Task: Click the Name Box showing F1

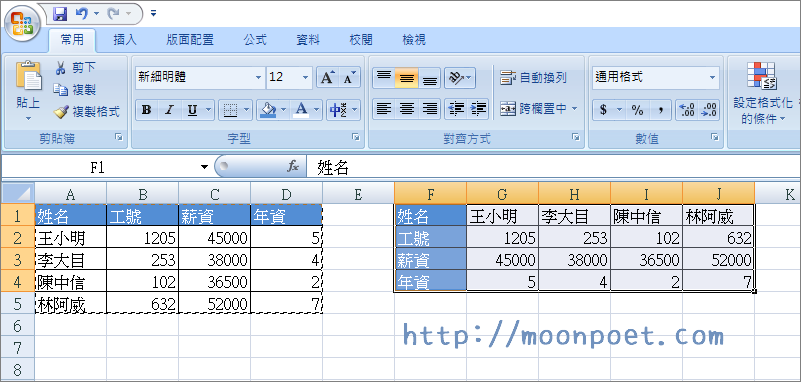Action: [97, 167]
